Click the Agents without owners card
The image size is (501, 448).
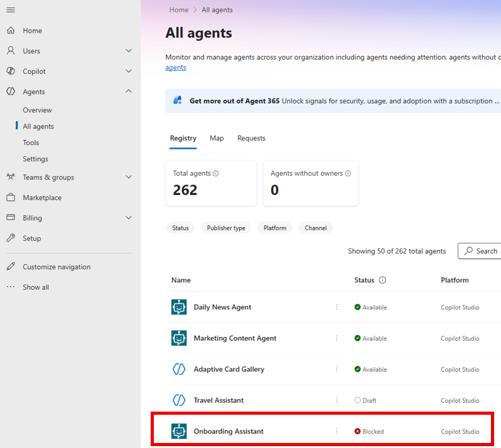tap(311, 183)
